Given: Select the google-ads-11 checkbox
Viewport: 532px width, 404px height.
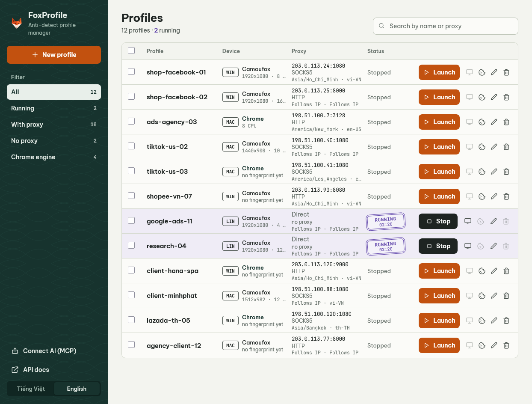Looking at the screenshot, I should click(x=131, y=220).
